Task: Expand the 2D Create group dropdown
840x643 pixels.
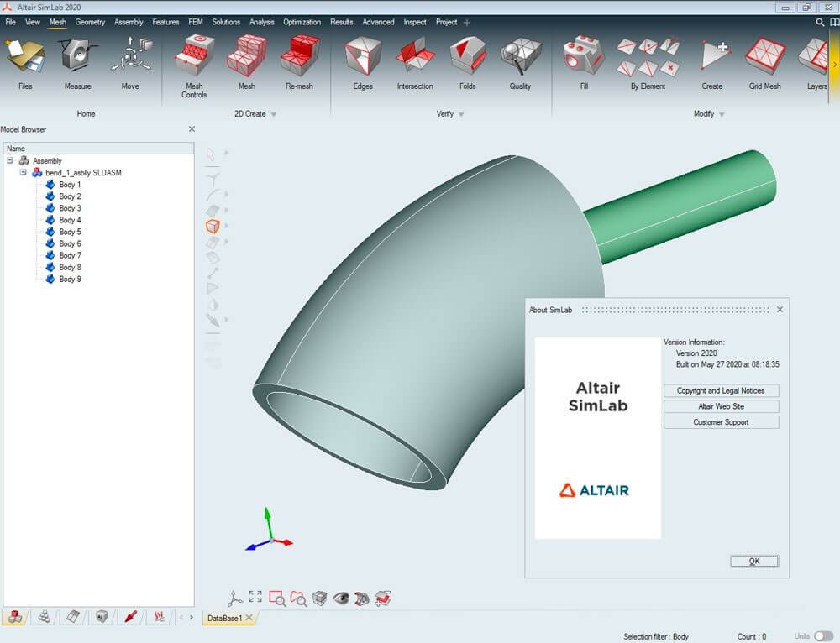Action: (273, 114)
